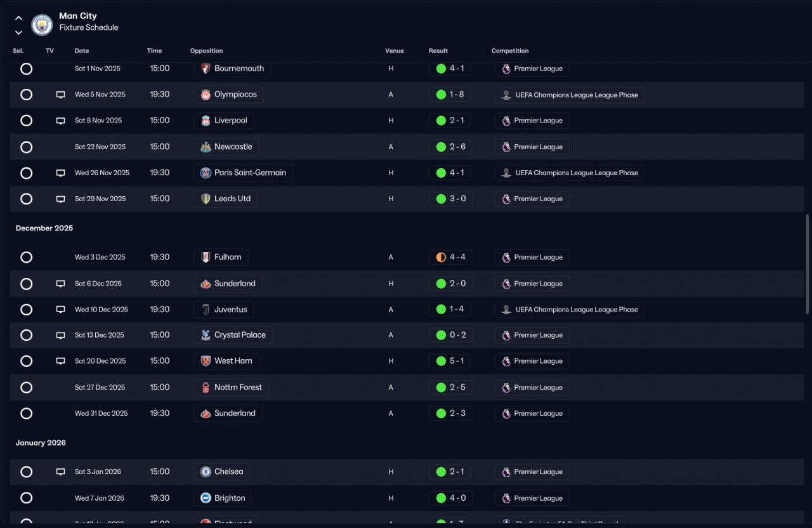Sort fixtures by the Date column header
Image resolution: width=812 pixels, height=528 pixels.
[x=82, y=51]
